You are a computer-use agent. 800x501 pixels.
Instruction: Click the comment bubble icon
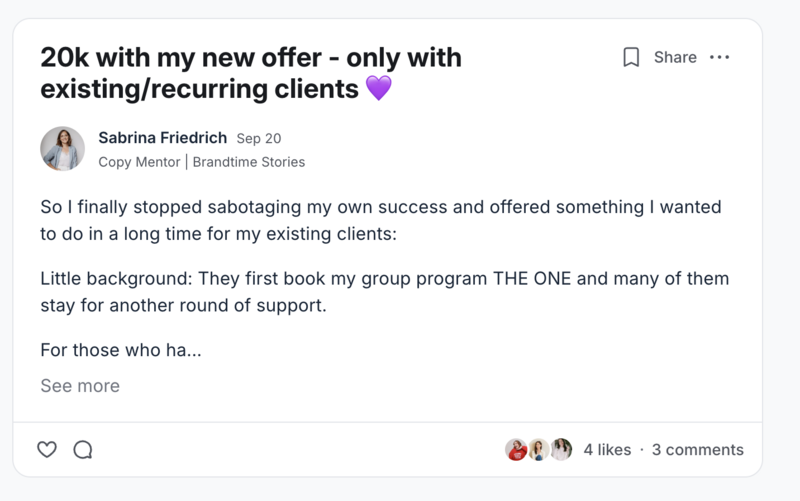[x=83, y=450]
